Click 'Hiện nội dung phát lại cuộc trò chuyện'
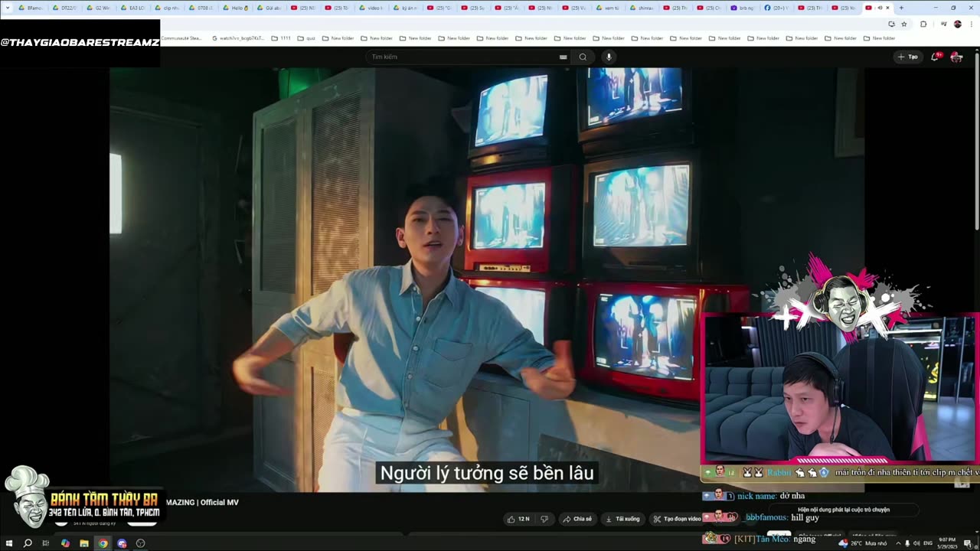Image resolution: width=980 pixels, height=551 pixels. [844, 510]
